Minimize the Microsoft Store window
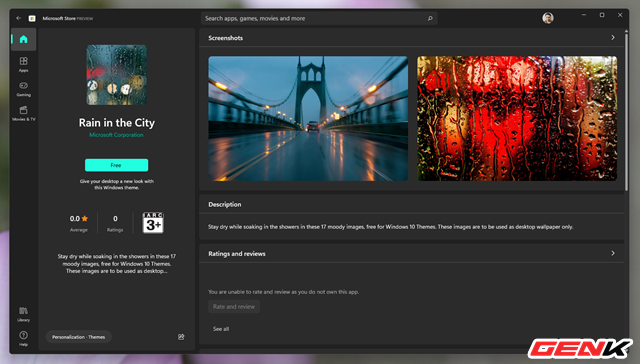Screen dimensions: 640x364 click(x=584, y=15)
